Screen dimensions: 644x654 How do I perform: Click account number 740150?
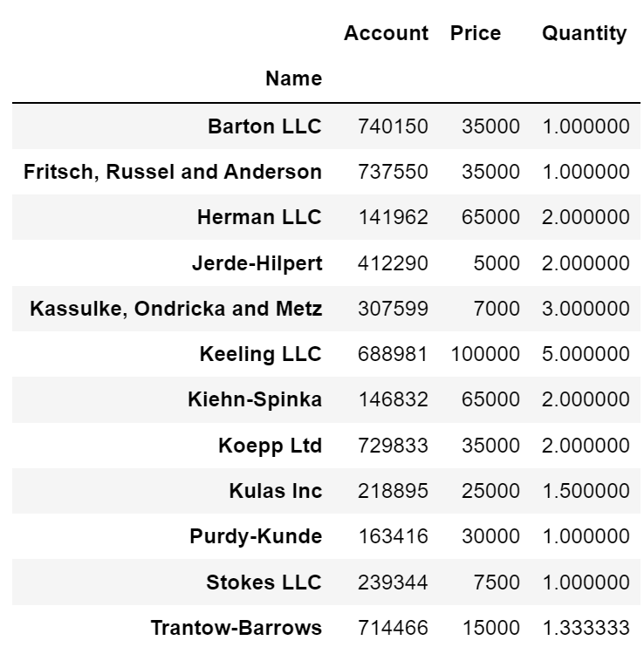[394, 126]
